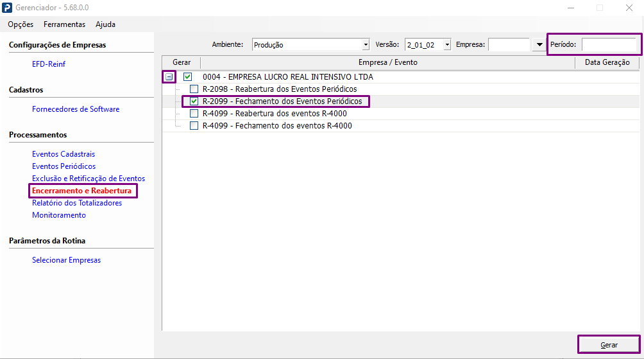This screenshot has height=359, width=644.
Task: Open the EFD-Reinf link
Action: [49, 64]
